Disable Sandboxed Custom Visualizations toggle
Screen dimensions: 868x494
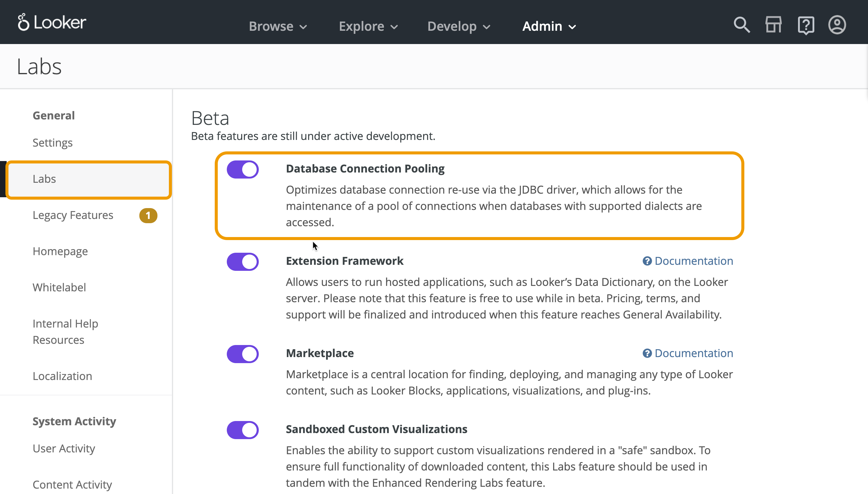pyautogui.click(x=242, y=430)
